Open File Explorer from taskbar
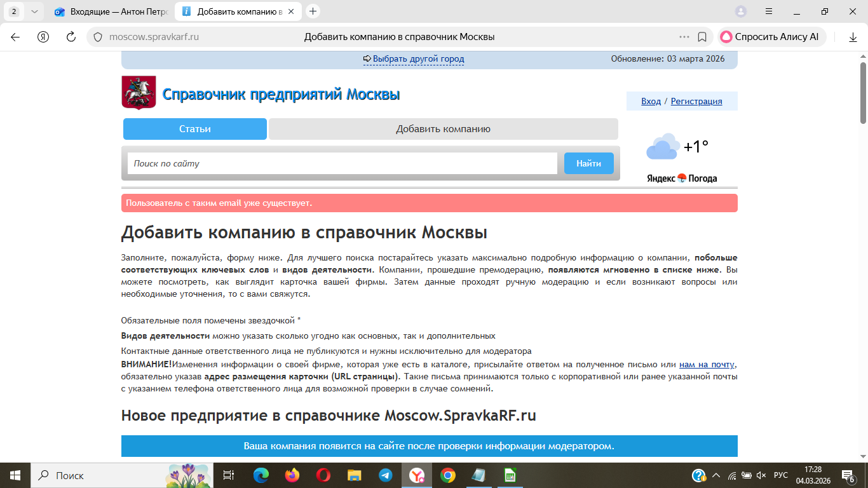The width and height of the screenshot is (868, 488). [355, 475]
